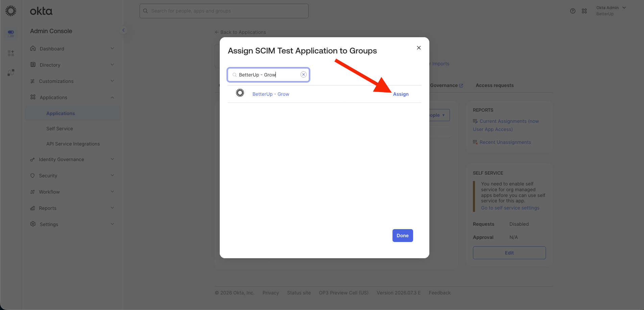The width and height of the screenshot is (644, 310).
Task: Click the Identity Governance key icon
Action: (x=32, y=159)
